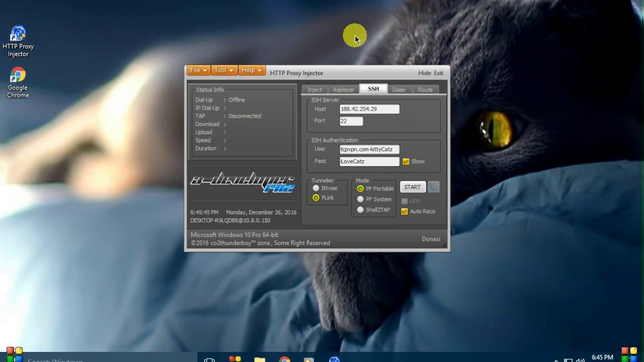Open HTTP Proxy Injector taskbar icon

[335, 359]
